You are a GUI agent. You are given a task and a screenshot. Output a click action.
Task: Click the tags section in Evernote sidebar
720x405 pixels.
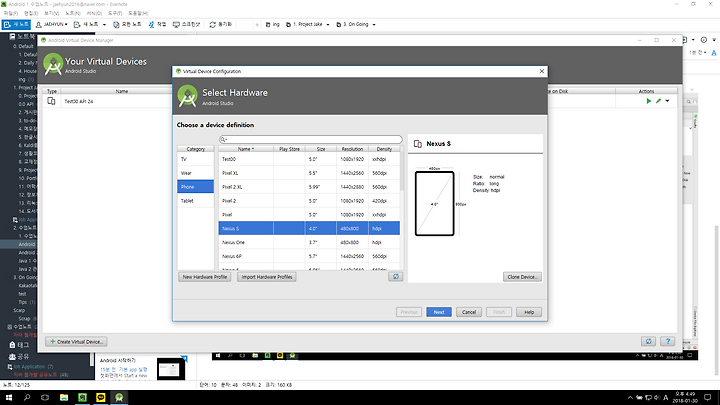(19, 344)
